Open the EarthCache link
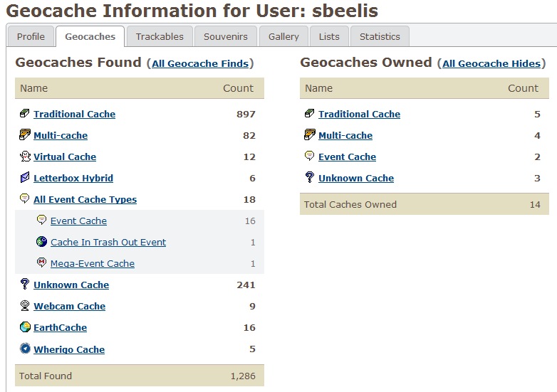Screen dimensions: 557x392 (61, 327)
